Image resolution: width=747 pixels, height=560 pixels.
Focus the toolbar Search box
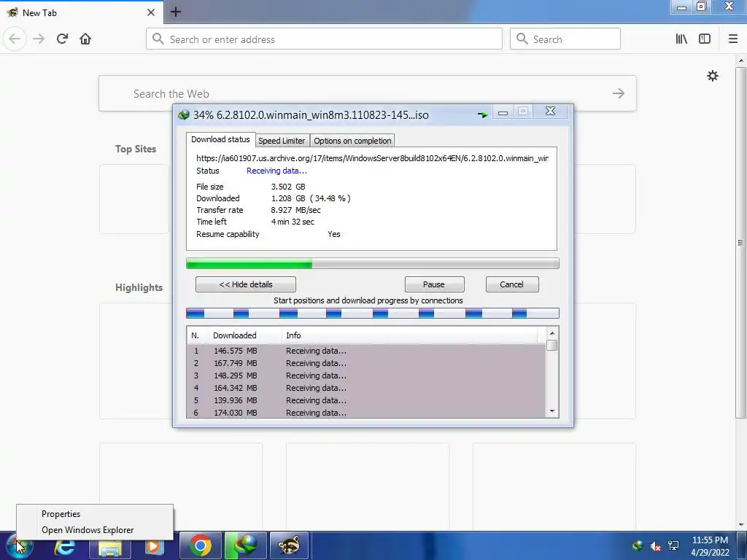[565, 39]
